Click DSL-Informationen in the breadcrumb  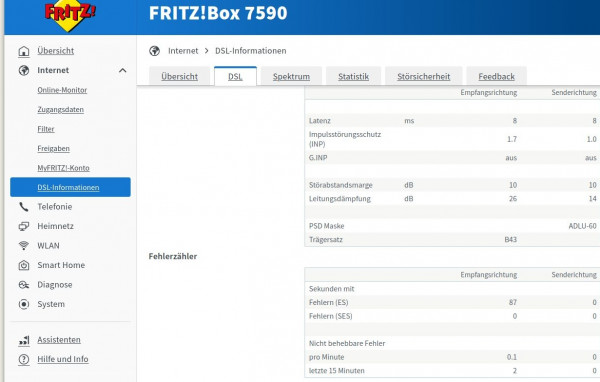251,51
